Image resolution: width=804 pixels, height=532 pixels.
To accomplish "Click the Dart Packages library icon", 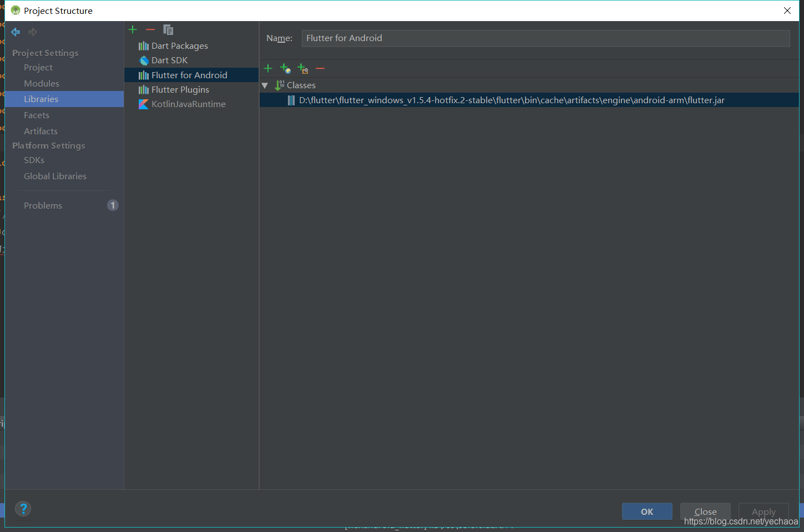I will click(x=144, y=45).
